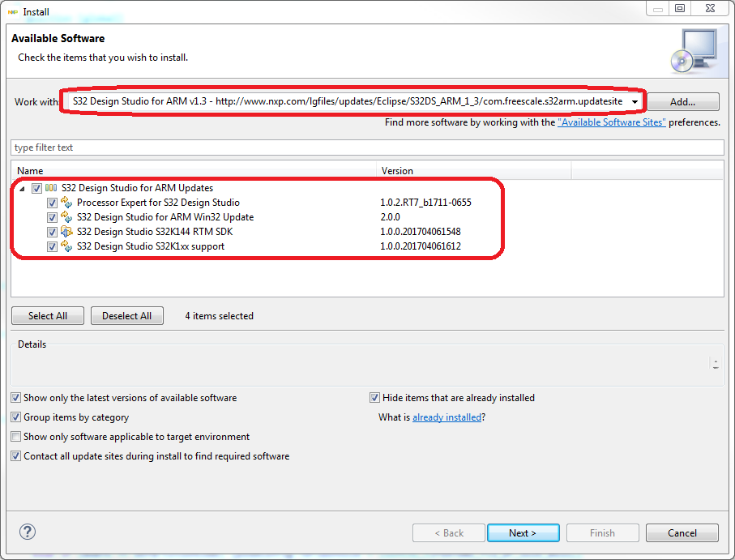Open the Available Software Sites preferences link

(611, 122)
